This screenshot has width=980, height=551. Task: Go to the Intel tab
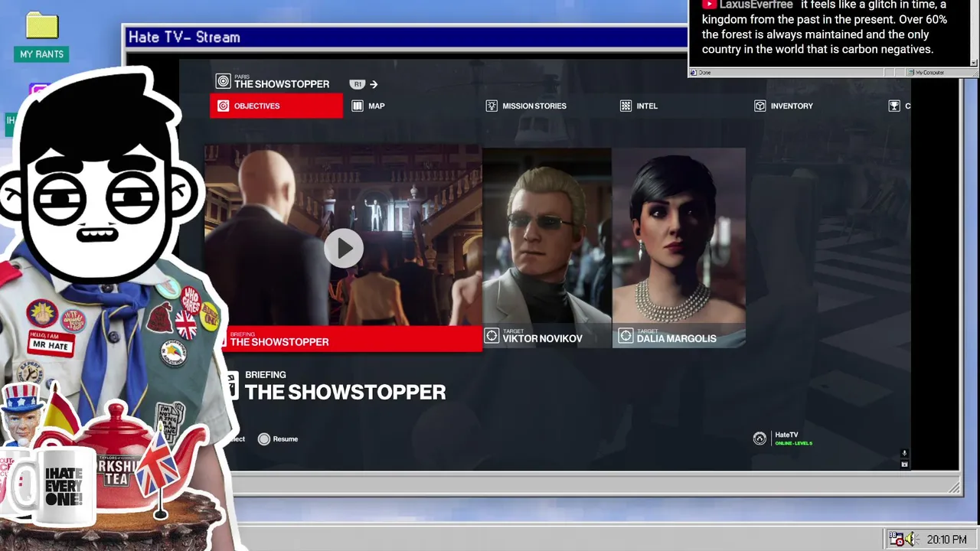pyautogui.click(x=639, y=106)
